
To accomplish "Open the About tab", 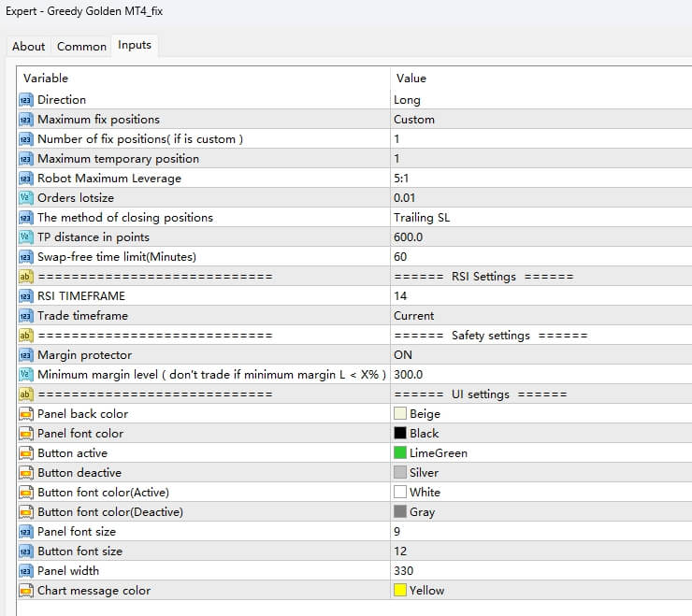I will pyautogui.click(x=28, y=47).
